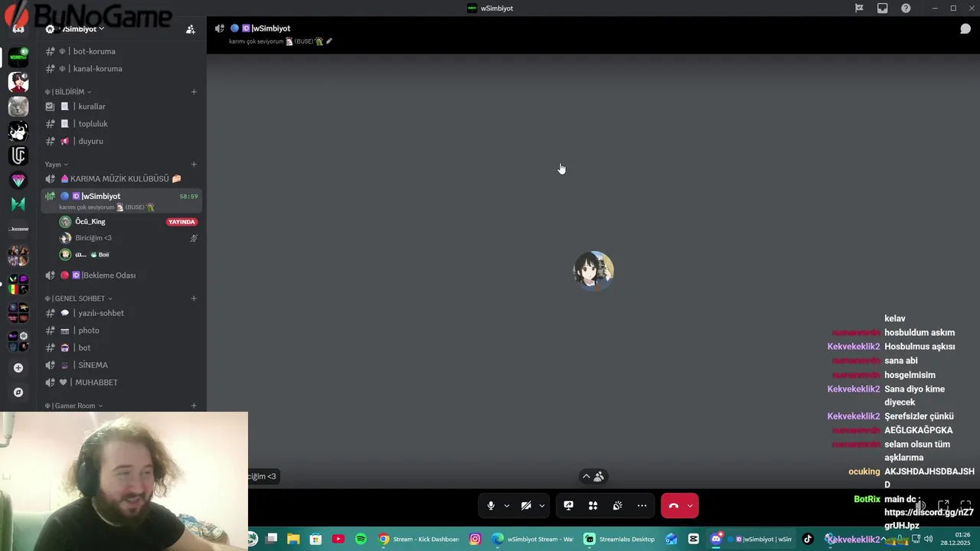
Task: Open the photo channel
Action: pyautogui.click(x=122, y=331)
